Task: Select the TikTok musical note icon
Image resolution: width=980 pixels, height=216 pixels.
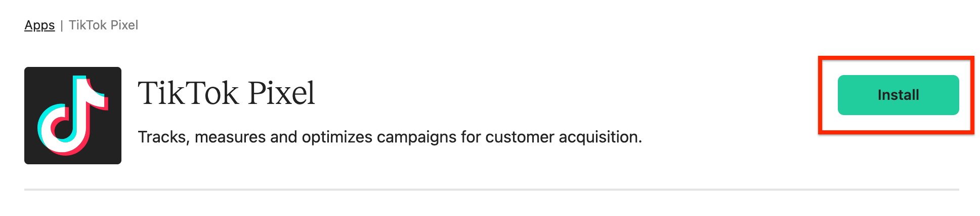Action: click(73, 116)
